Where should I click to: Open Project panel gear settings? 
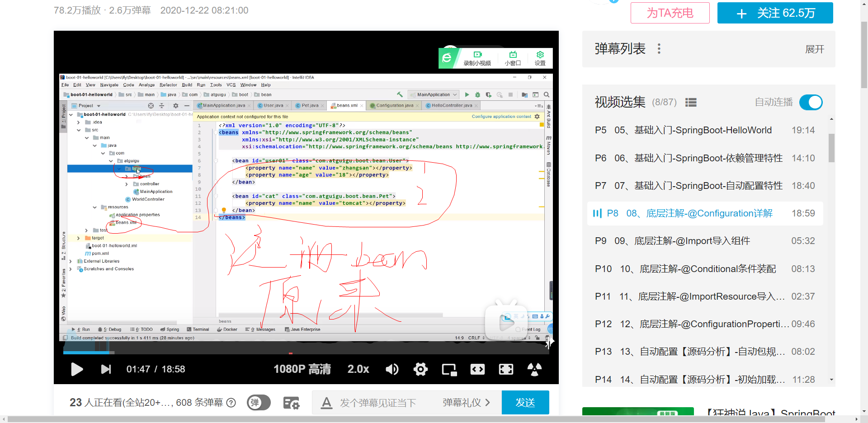[x=176, y=106]
